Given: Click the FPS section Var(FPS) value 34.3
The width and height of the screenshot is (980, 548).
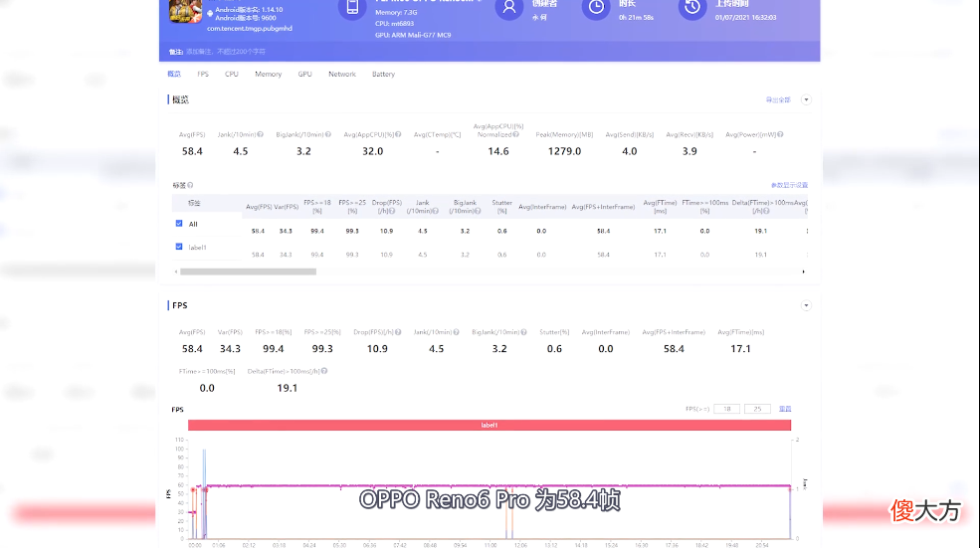Looking at the screenshot, I should pos(230,349).
